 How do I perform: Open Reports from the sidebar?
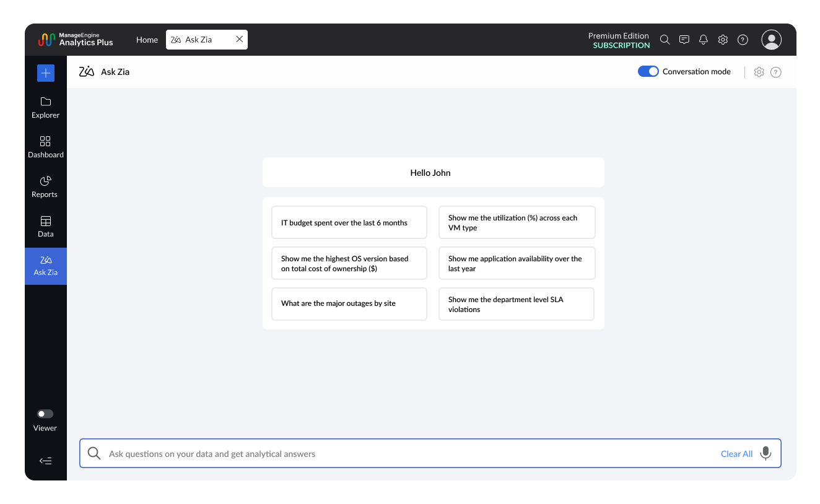(x=45, y=187)
